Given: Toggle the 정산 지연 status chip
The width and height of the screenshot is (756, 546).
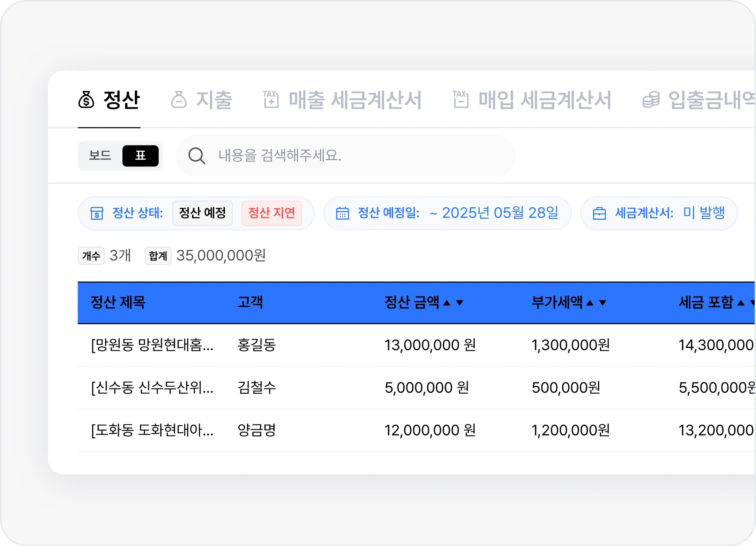Looking at the screenshot, I should (272, 213).
